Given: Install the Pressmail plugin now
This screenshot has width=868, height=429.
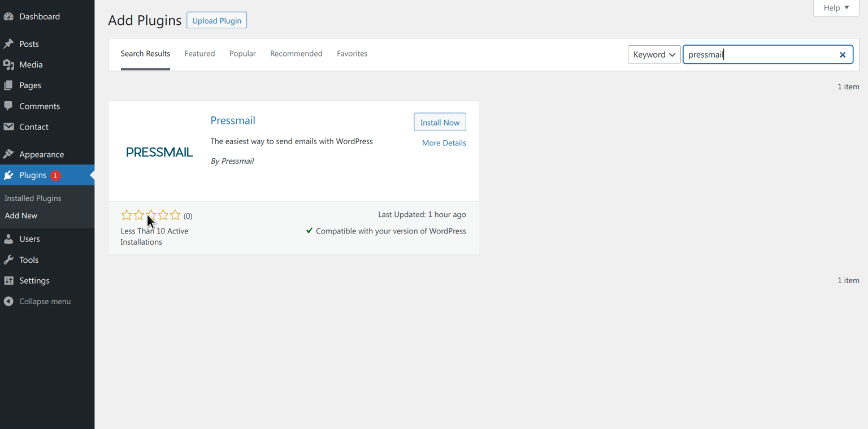Looking at the screenshot, I should 440,122.
